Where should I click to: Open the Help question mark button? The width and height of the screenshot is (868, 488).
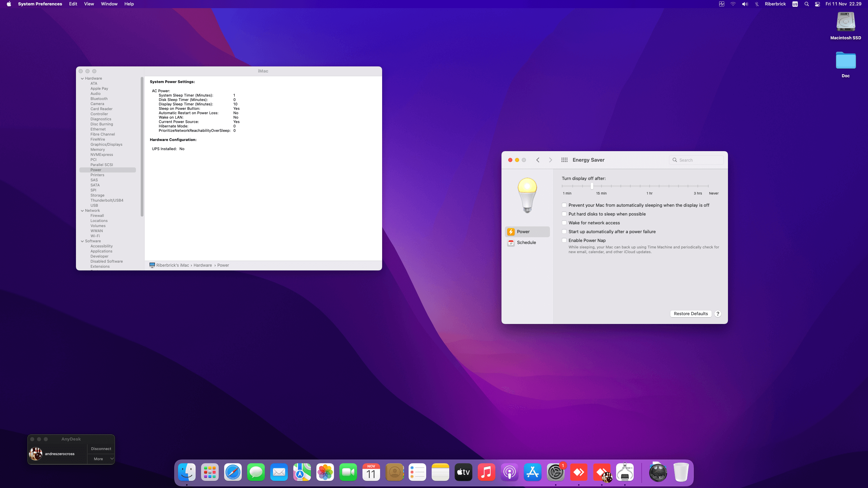(717, 314)
